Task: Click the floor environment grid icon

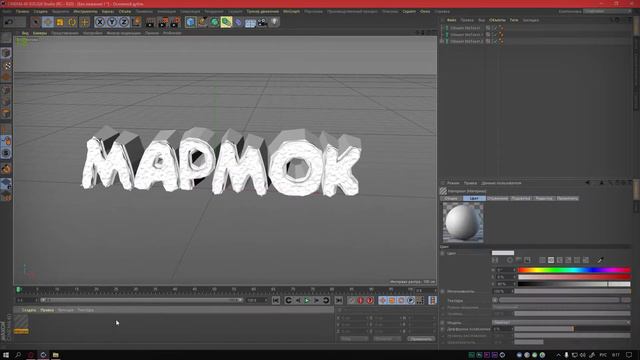Action: click(x=250, y=22)
